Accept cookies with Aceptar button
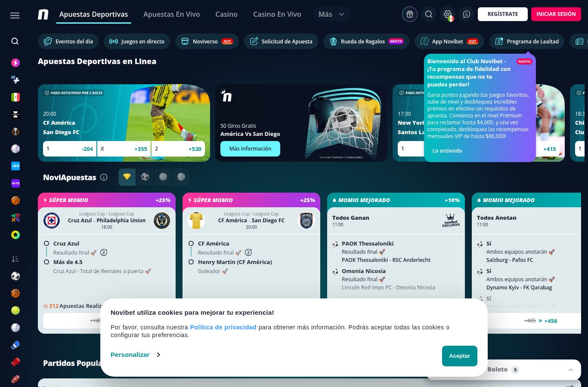Viewport: 588px width, 387px height. [460, 356]
